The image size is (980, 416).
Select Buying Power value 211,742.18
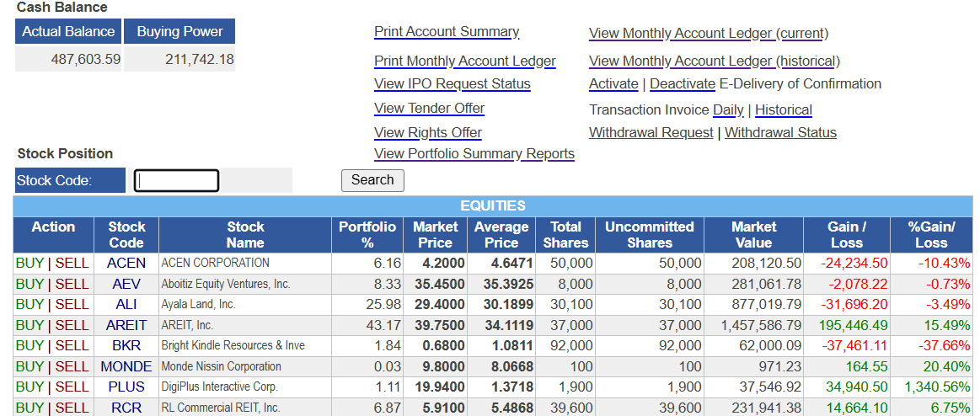[x=200, y=60]
